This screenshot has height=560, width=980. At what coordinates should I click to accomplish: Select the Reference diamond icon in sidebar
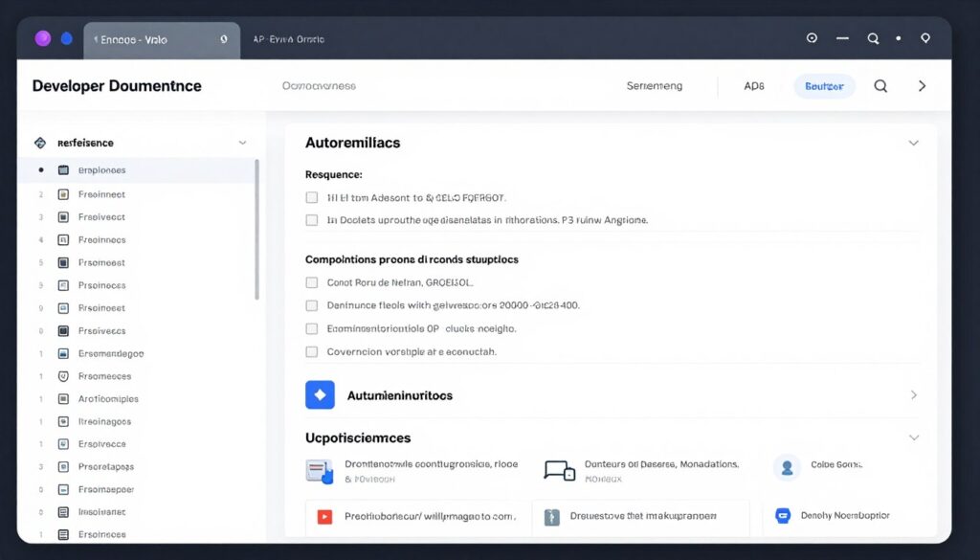pyautogui.click(x=40, y=142)
